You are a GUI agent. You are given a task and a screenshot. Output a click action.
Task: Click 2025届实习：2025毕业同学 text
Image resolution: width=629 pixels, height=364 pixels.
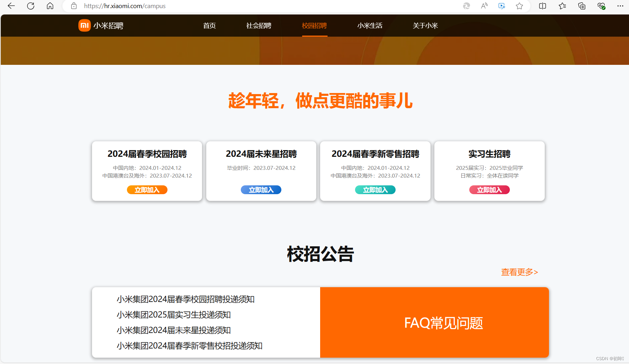pos(489,168)
